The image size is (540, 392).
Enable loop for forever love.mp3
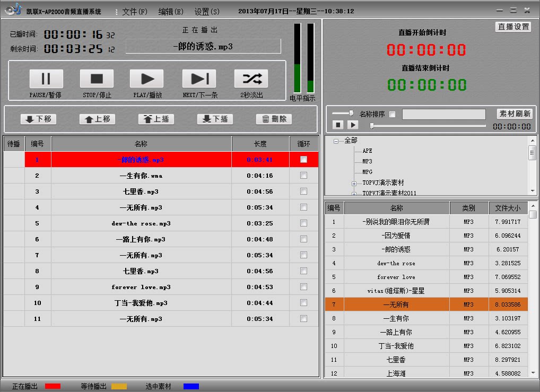coord(303,287)
